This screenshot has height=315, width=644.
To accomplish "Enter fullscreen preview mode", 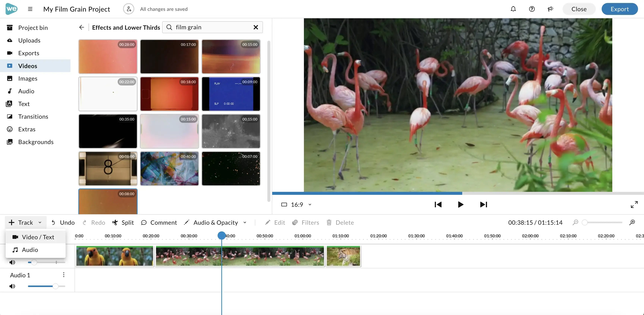I will (634, 204).
